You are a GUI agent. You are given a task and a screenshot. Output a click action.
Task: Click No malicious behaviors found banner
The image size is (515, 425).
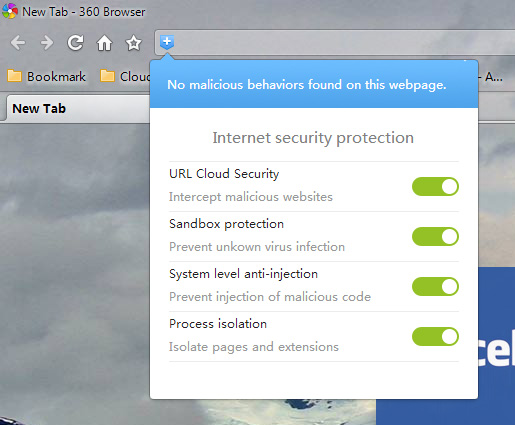307,85
